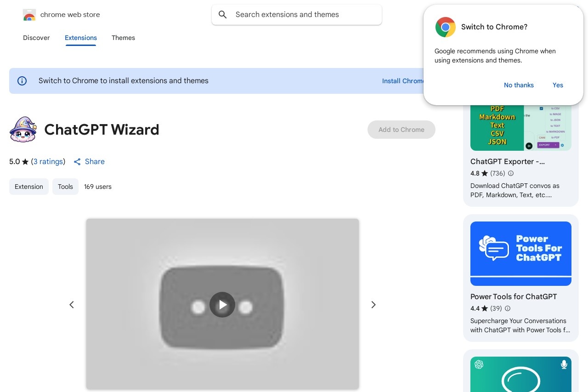This screenshot has height=392, width=588.
Task: Open the 3 ratings link
Action: [x=48, y=162]
